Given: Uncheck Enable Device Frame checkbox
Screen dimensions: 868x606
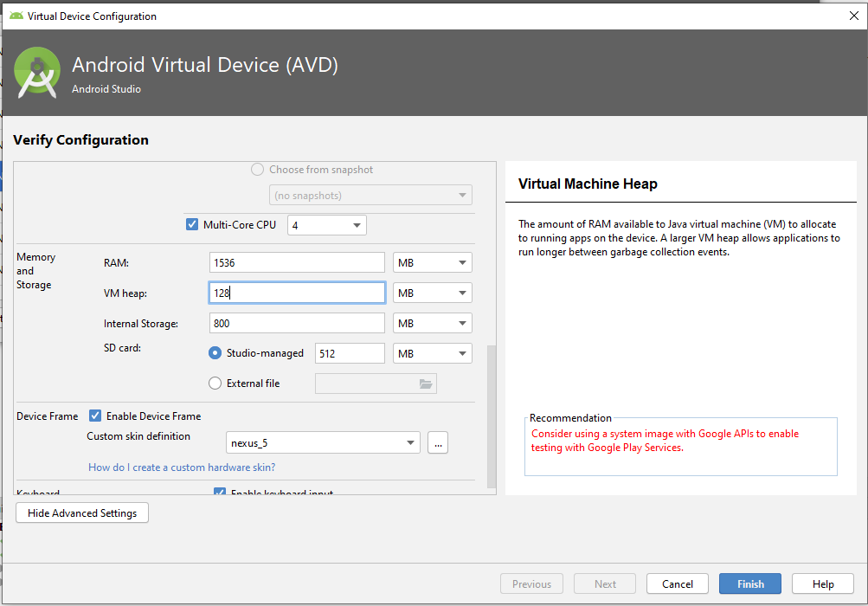Looking at the screenshot, I should click(x=96, y=416).
